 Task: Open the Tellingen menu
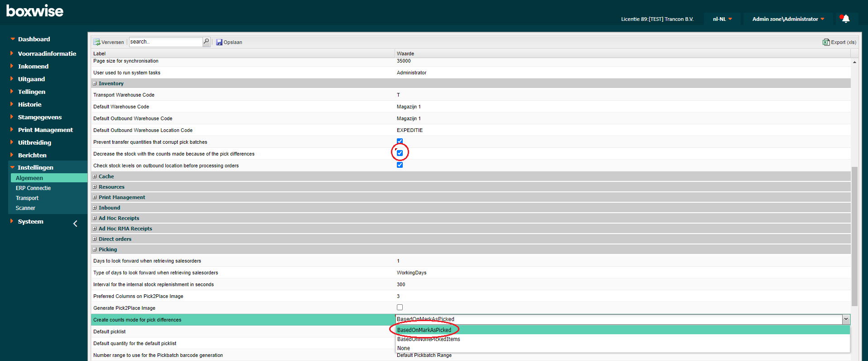pyautogui.click(x=32, y=92)
